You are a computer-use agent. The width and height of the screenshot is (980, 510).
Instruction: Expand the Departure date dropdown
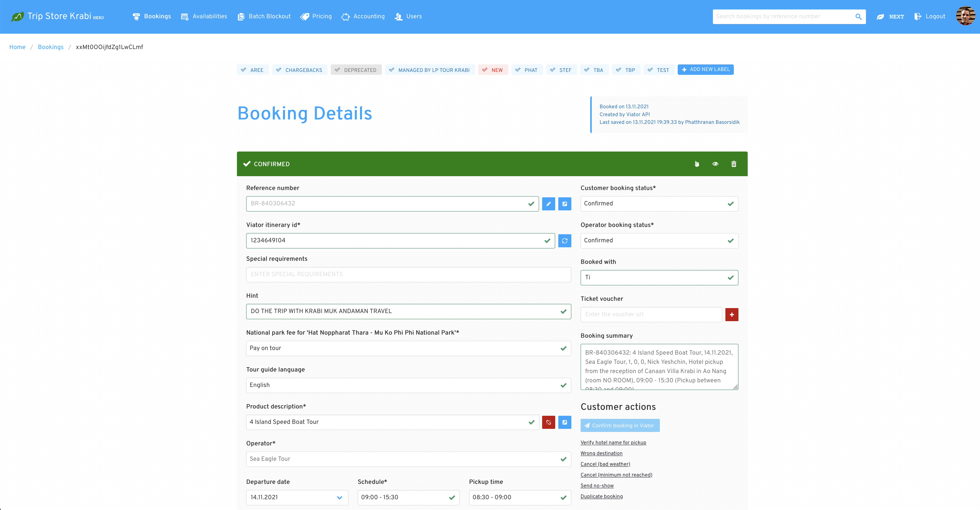point(297,497)
